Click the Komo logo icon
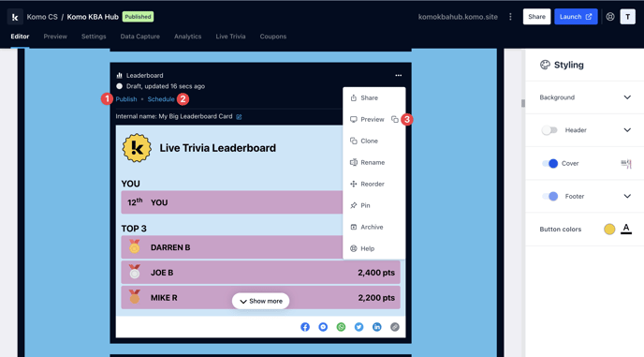644x357 pixels. point(15,17)
